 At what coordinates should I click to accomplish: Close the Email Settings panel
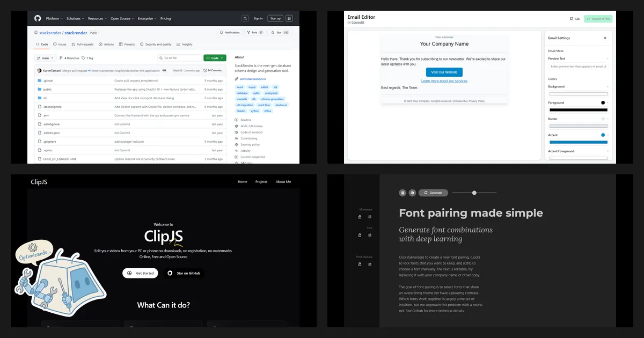point(605,38)
